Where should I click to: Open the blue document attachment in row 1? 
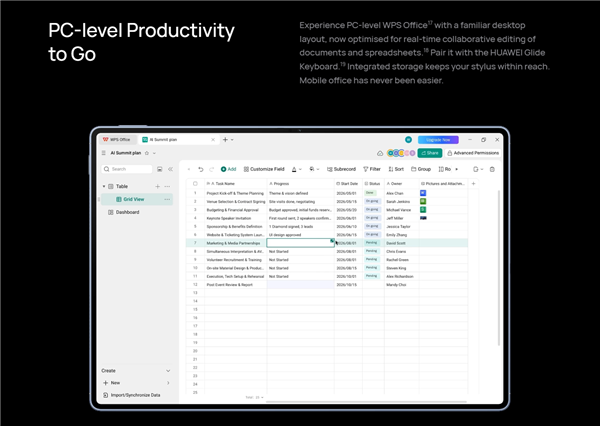coord(423,193)
